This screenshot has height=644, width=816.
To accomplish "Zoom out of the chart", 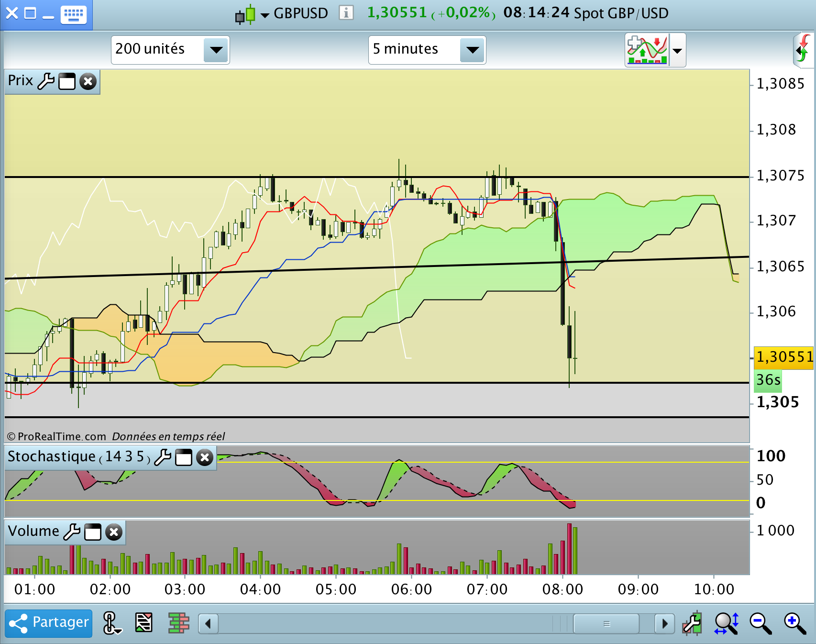I will (761, 623).
